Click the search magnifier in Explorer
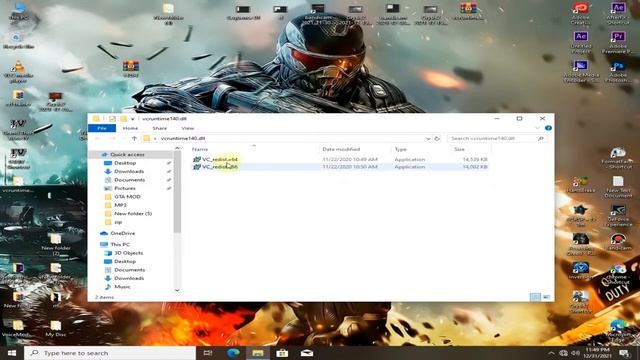 click(541, 138)
